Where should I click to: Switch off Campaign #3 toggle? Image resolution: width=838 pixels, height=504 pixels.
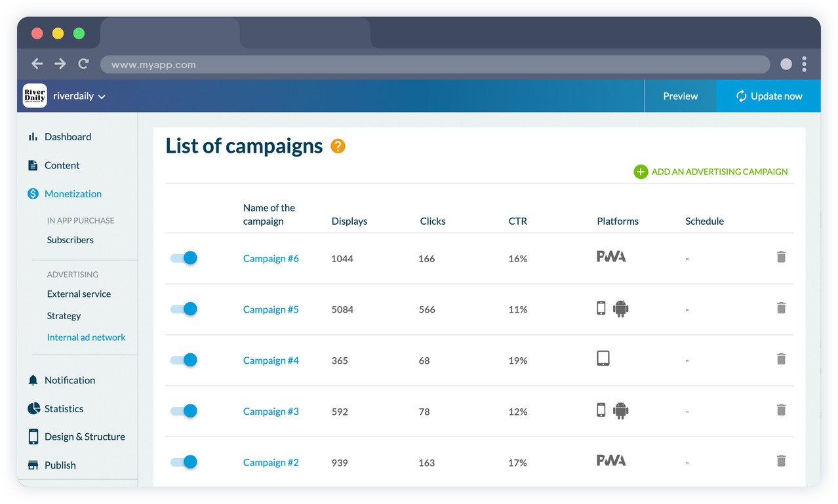[x=184, y=412]
